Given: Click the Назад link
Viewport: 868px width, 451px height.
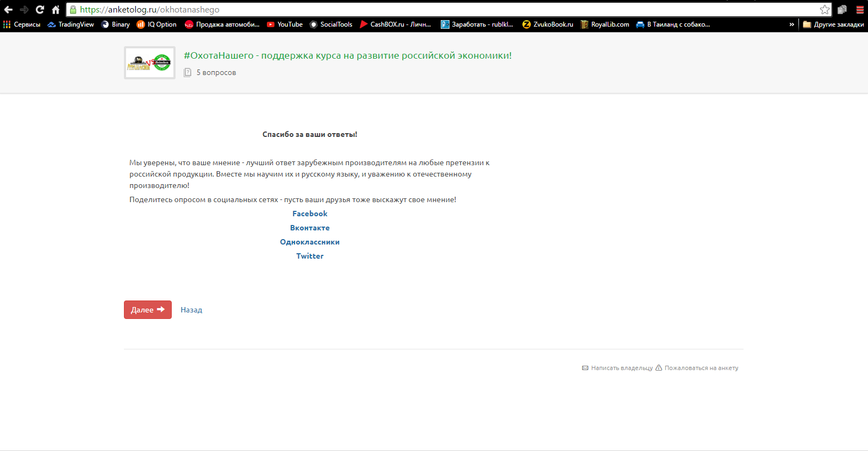Looking at the screenshot, I should pyautogui.click(x=191, y=310).
